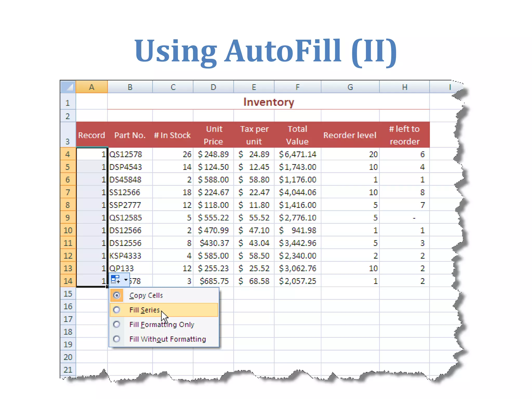Click total value 941.98 cell
This screenshot has height=399, width=532.
298,230
